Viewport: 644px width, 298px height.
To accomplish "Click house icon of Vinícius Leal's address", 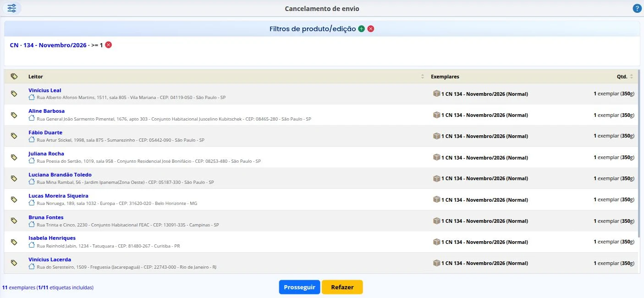I will [32, 97].
